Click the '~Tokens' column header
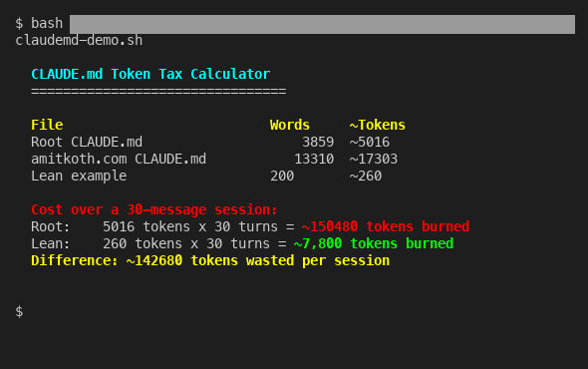Viewport: 588px width, 369px height. point(378,125)
